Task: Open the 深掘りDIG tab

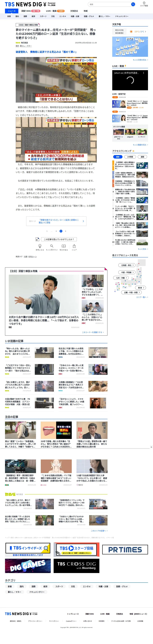Action: (x=31, y=11)
